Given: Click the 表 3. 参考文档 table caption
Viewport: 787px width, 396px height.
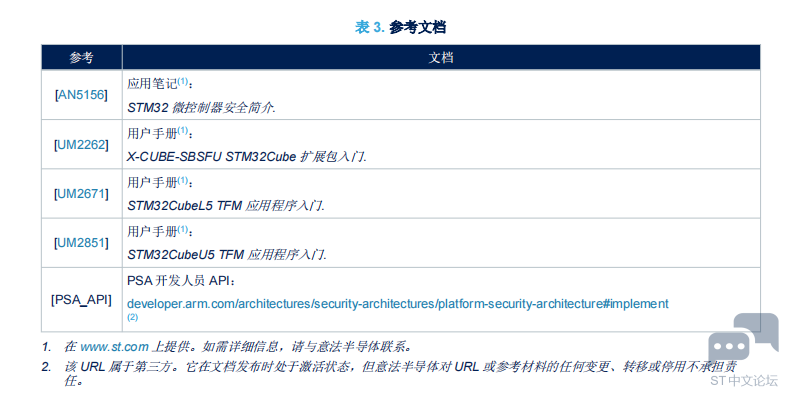Looking at the screenshot, I should pyautogui.click(x=400, y=27).
